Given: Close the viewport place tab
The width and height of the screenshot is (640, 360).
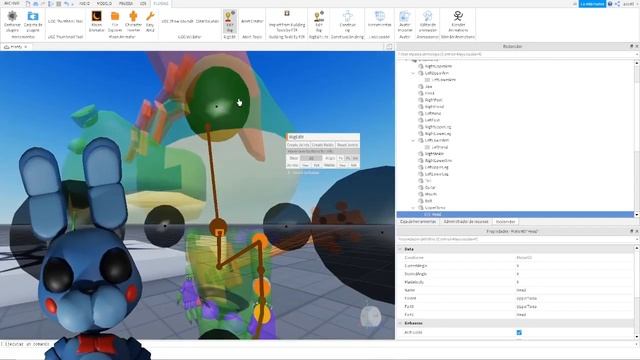Looking at the screenshot, I should 26,47.
